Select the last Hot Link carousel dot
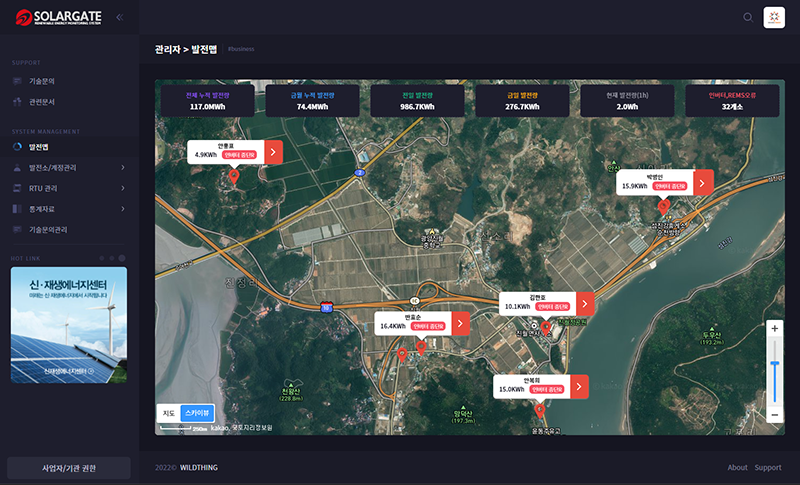The height and width of the screenshot is (485, 800). pyautogui.click(x=122, y=258)
